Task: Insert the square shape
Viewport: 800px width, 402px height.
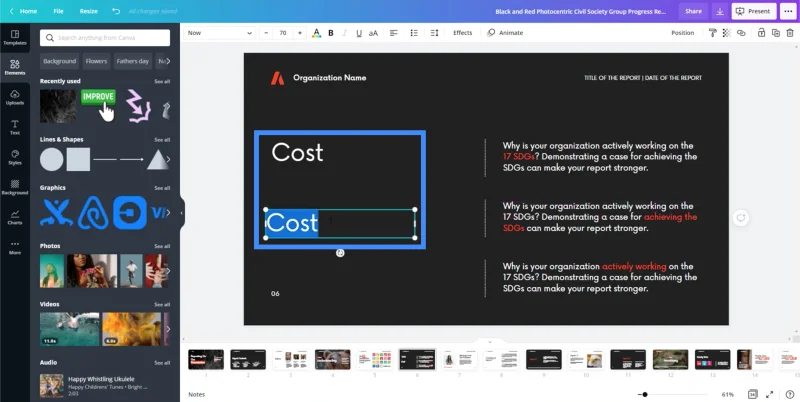Action: click(78, 160)
